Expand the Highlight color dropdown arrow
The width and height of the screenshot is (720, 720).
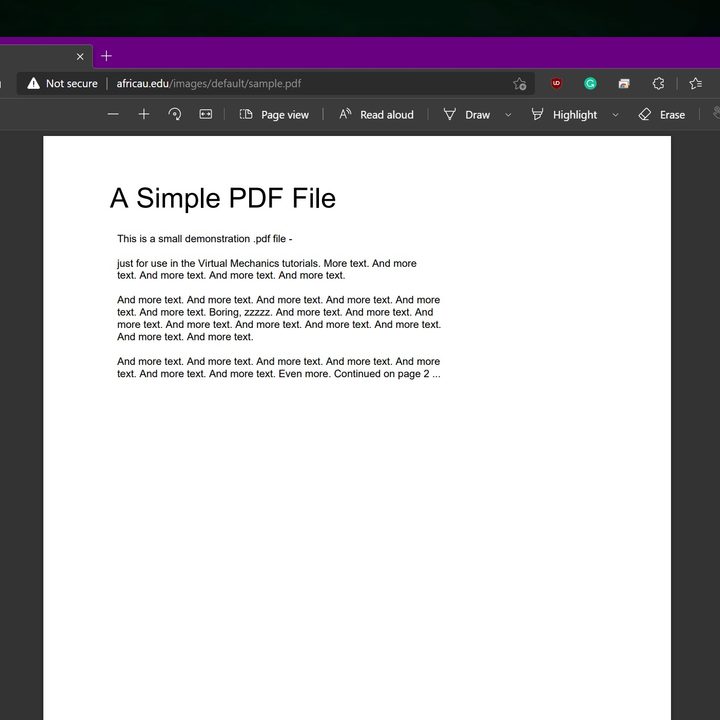click(615, 115)
